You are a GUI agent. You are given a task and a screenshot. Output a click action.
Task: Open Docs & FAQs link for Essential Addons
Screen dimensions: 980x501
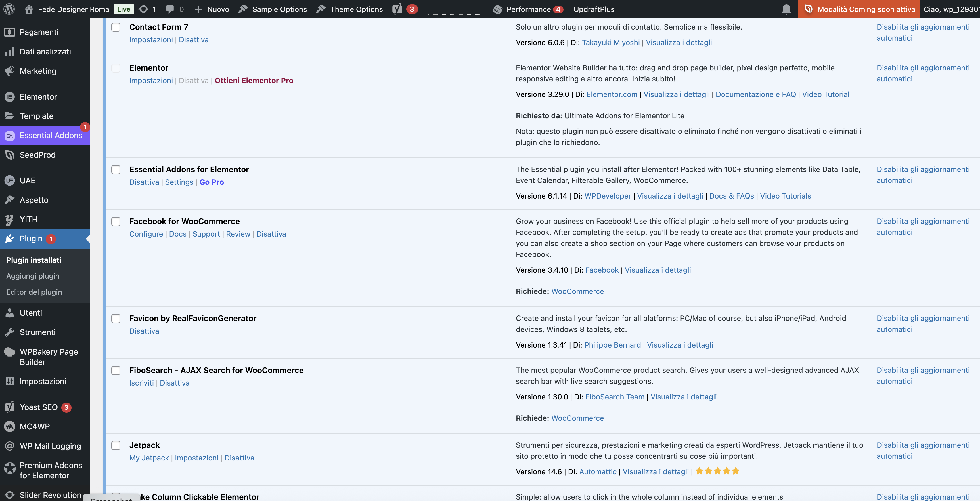(731, 196)
